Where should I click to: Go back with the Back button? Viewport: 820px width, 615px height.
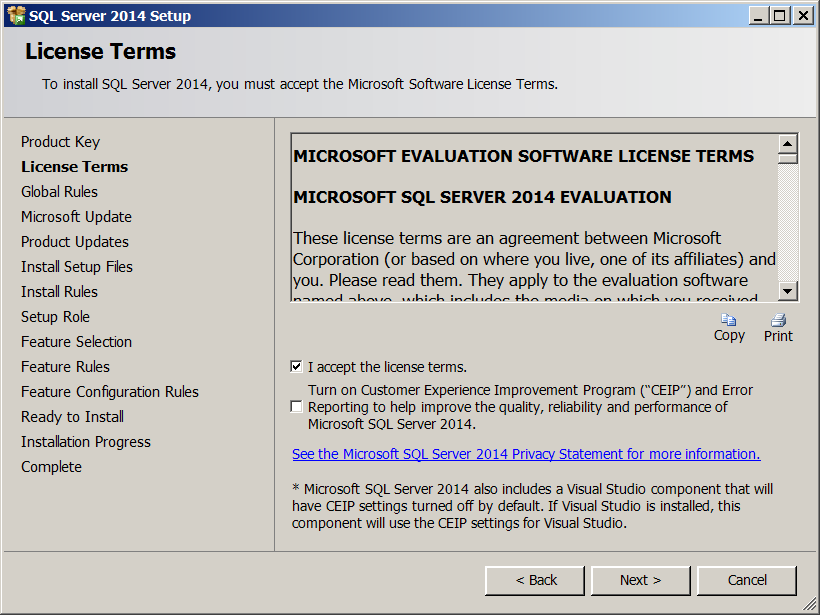click(x=535, y=580)
